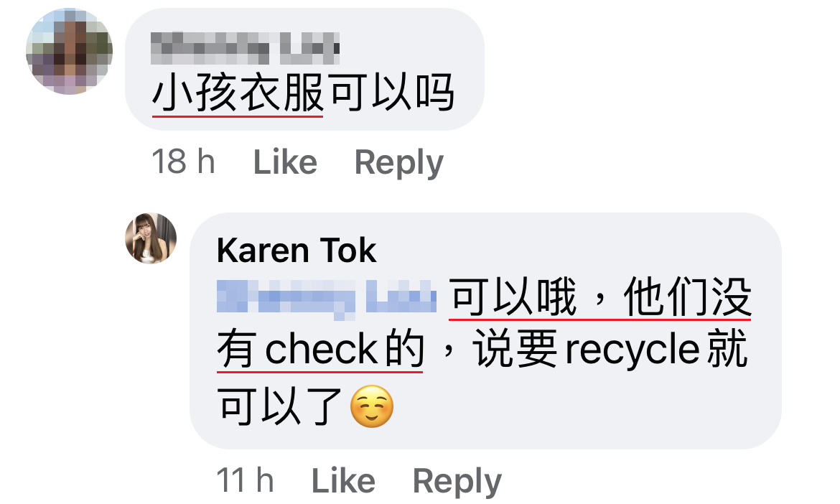Open the blurred name of first commenter
The height and width of the screenshot is (504, 840).
tap(245, 48)
